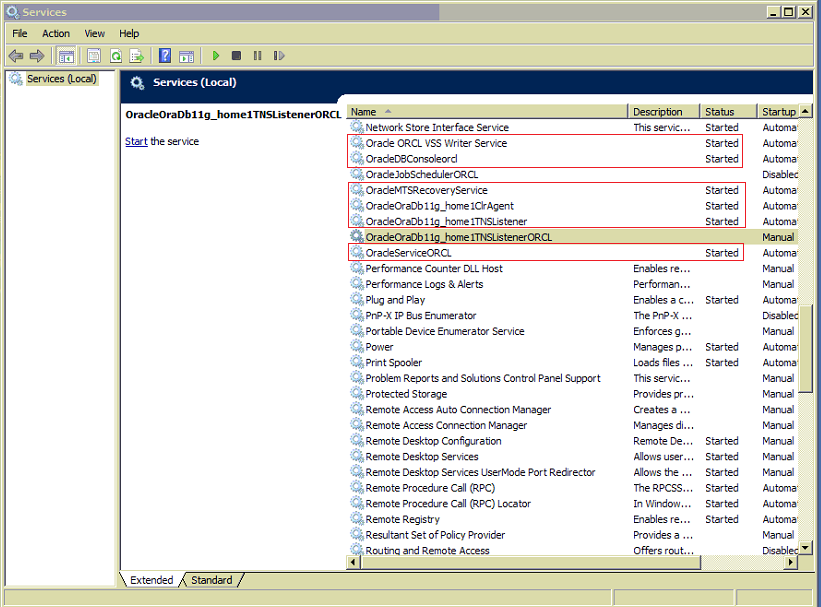Select OracleOraDb11g_home1TNSListenerORCL row

[573, 237]
